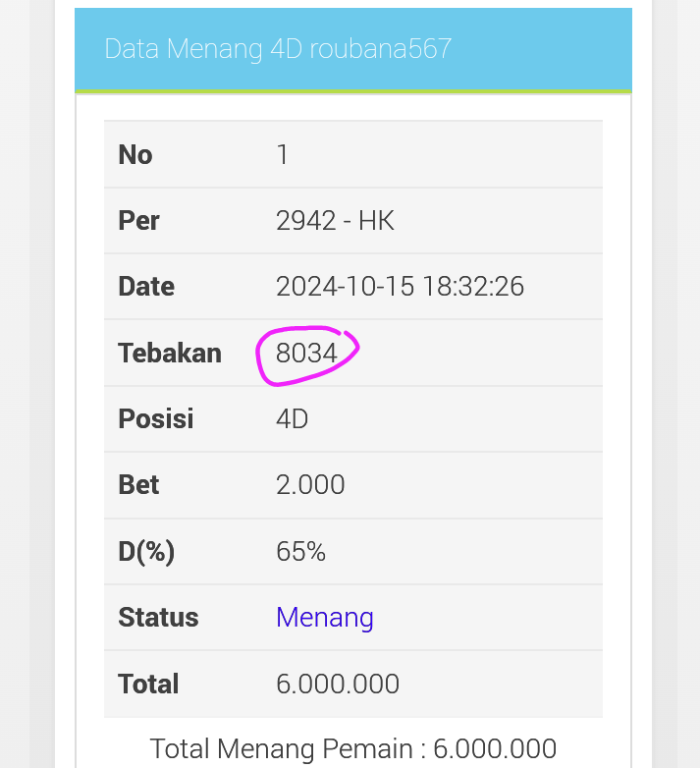Click the discount value 65%

(300, 552)
